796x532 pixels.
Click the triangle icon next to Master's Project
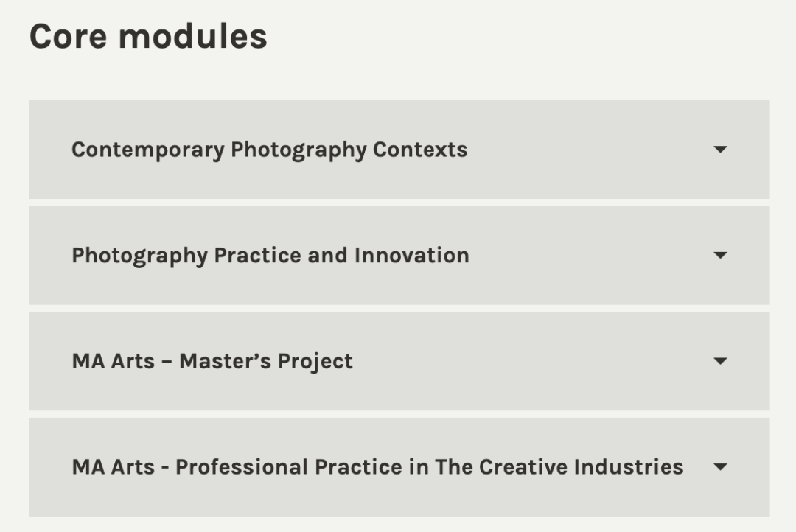pos(720,361)
